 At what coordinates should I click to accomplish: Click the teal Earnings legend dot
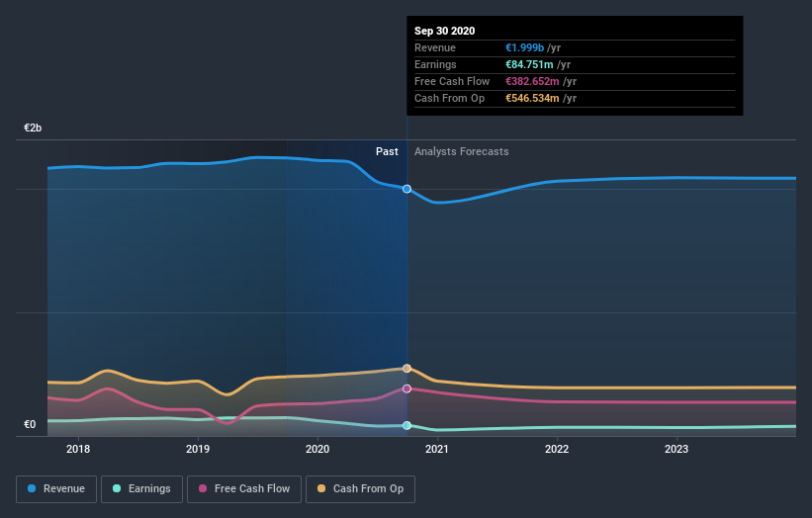pyautogui.click(x=117, y=488)
